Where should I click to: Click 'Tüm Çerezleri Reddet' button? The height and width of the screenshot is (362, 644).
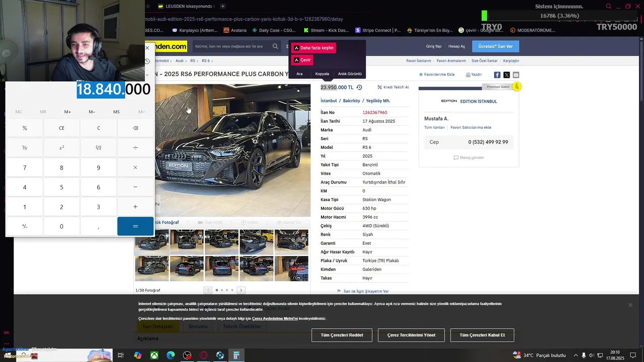pos(342,335)
